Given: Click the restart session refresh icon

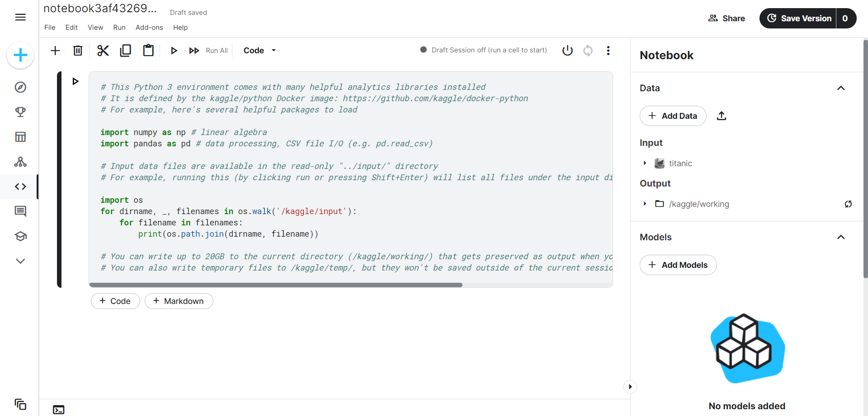Looking at the screenshot, I should [x=588, y=51].
